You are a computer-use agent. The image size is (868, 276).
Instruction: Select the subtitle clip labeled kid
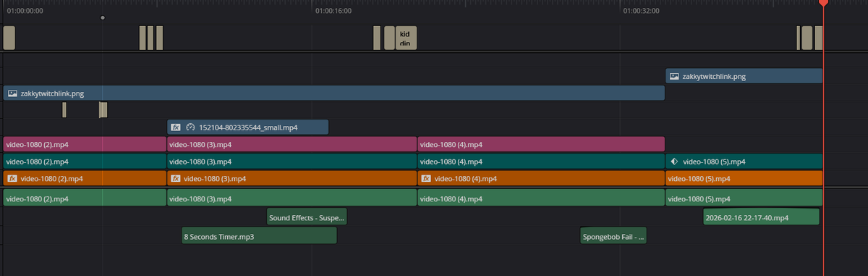pos(406,38)
